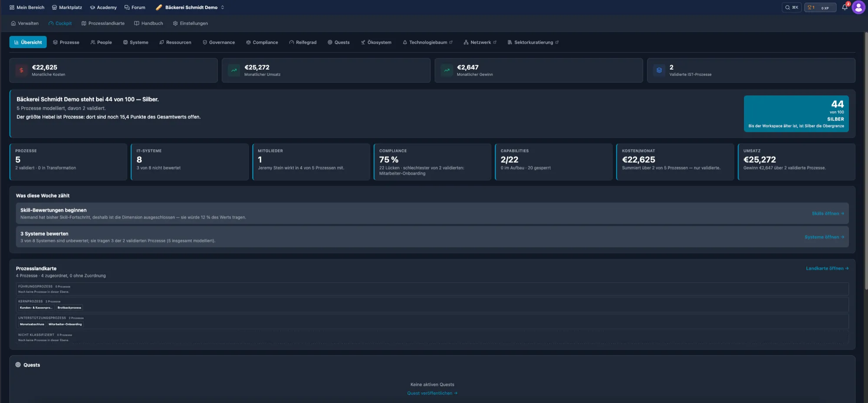868x403 pixels.
Task: Open the Netzwerk external tab
Action: [480, 42]
